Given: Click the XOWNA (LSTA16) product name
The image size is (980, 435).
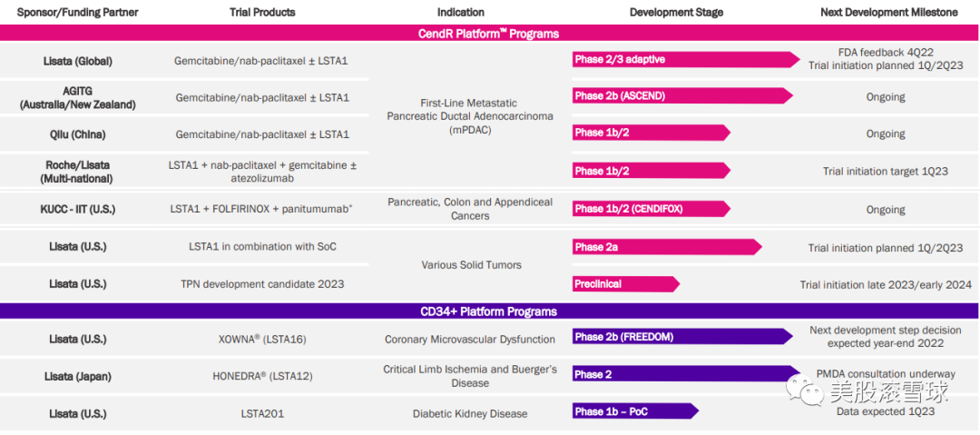Looking at the screenshot, I should [x=261, y=340].
